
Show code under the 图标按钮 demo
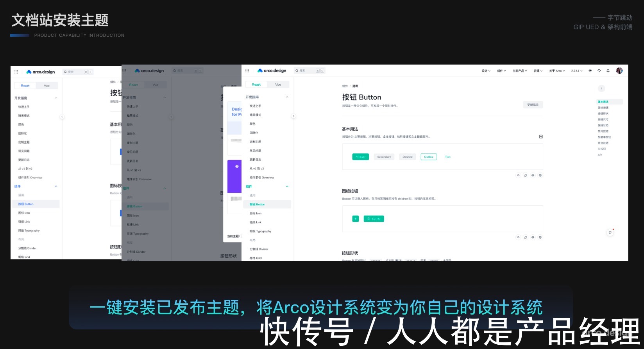[518, 237]
